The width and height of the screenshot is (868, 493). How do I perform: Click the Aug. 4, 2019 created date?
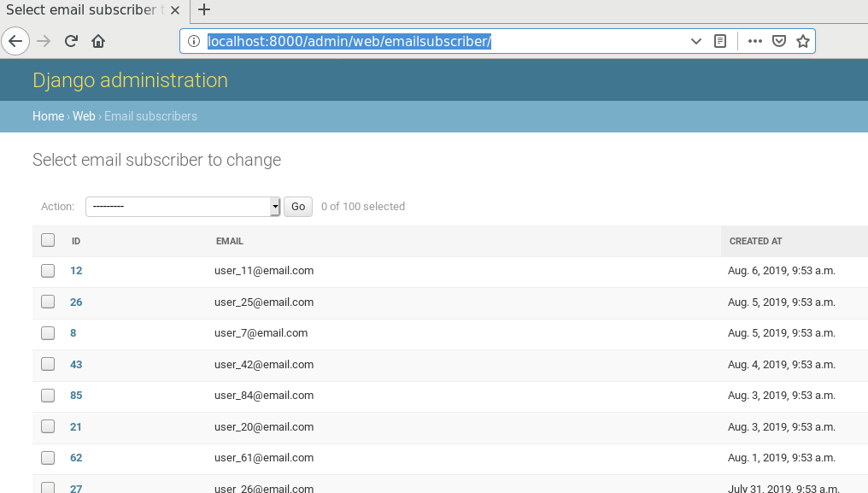click(782, 365)
